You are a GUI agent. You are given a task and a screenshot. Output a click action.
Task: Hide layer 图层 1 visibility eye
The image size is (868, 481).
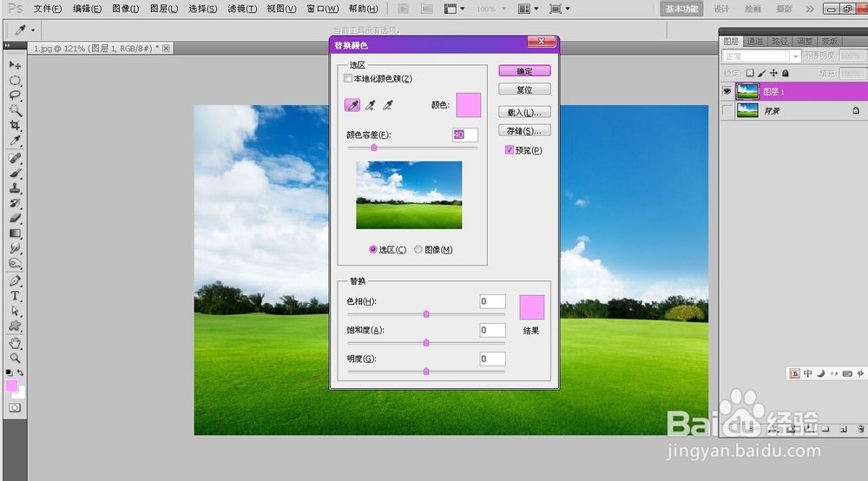tap(727, 91)
